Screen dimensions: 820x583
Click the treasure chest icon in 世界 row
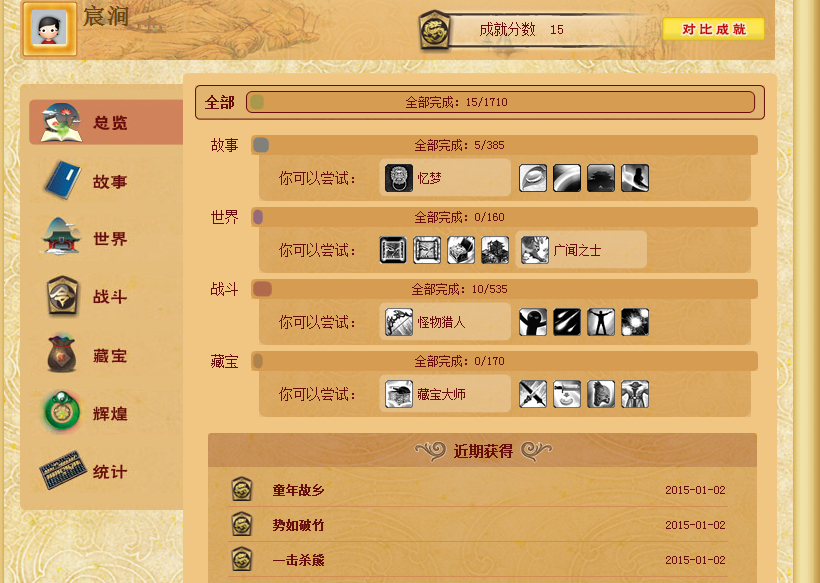point(461,250)
